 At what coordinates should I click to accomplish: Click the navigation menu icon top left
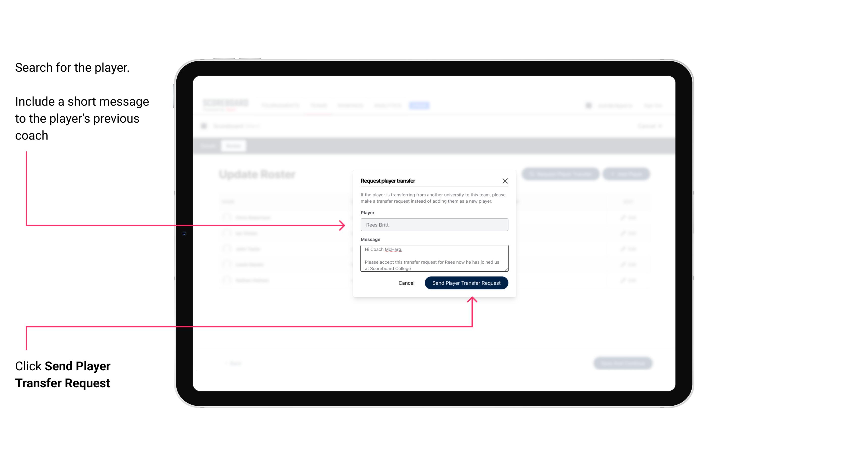[x=205, y=125]
